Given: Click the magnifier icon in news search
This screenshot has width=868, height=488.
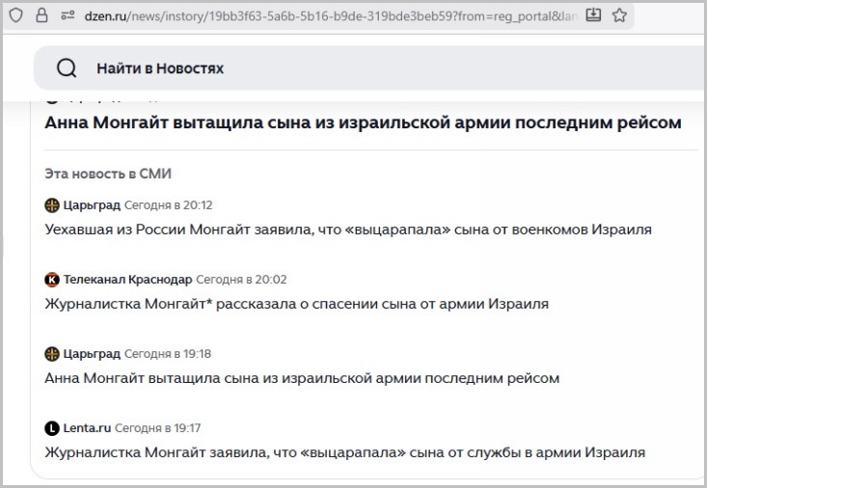Looking at the screenshot, I should click(67, 68).
